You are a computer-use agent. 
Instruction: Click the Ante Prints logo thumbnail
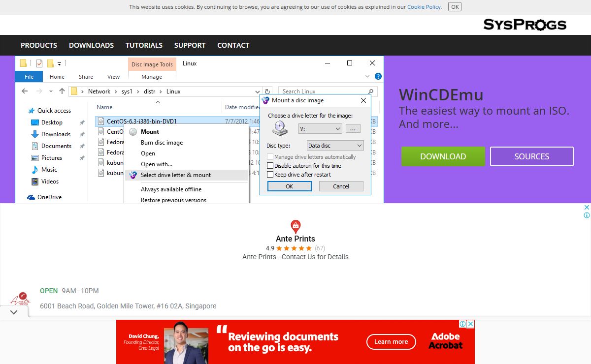coord(20,298)
